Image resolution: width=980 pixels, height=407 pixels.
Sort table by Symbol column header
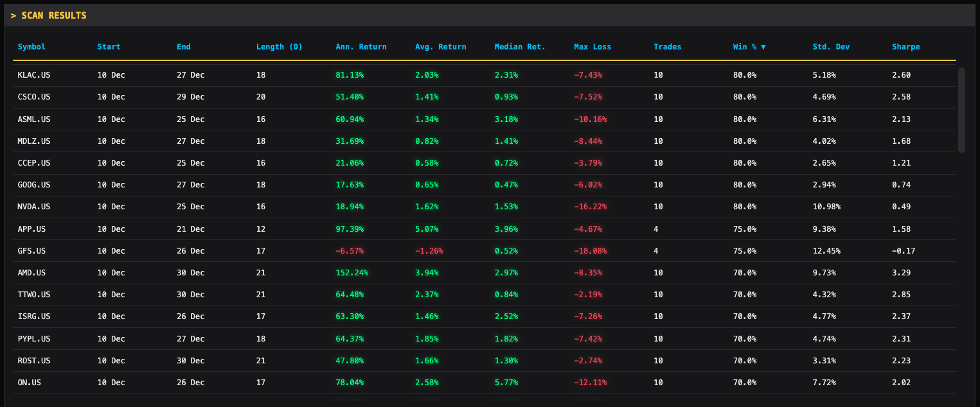(x=31, y=47)
